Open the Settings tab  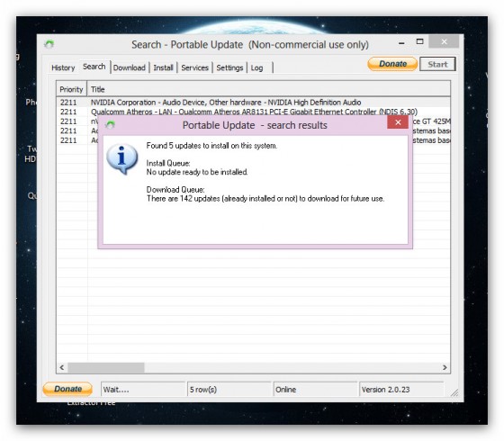pyautogui.click(x=229, y=67)
